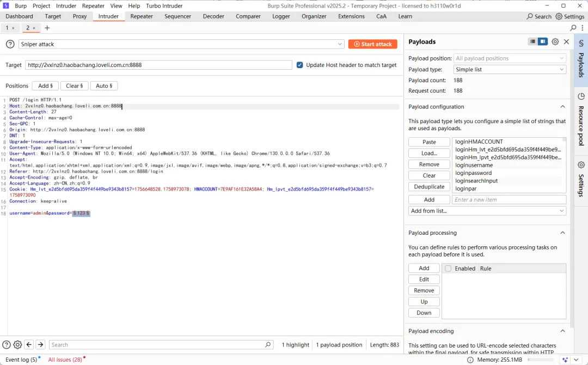The width and height of the screenshot is (588, 365).
Task: Select the right-docked panel layout icon
Action: (543, 41)
